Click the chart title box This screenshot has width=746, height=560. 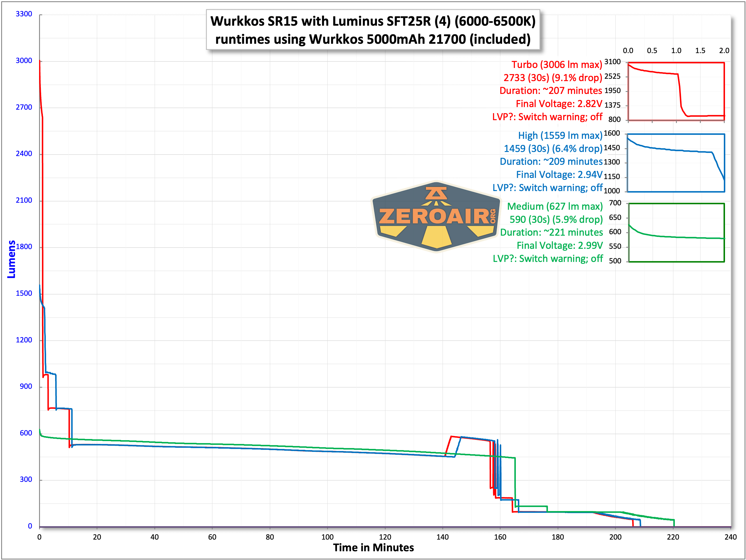coord(373,30)
